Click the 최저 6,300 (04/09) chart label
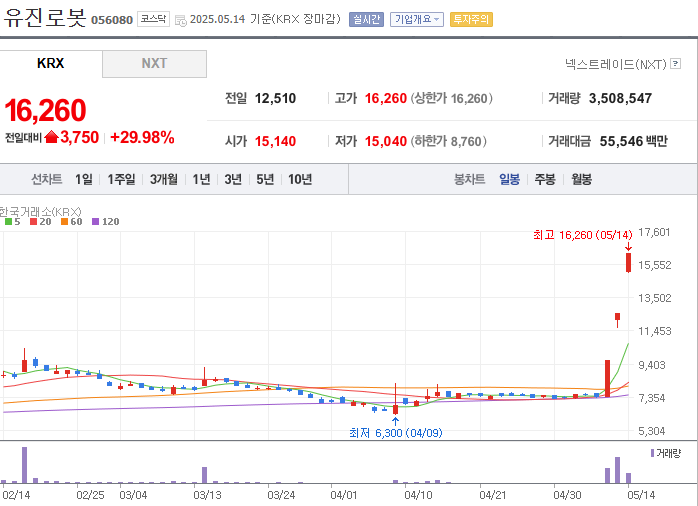The height and width of the screenshot is (506, 698). click(395, 433)
